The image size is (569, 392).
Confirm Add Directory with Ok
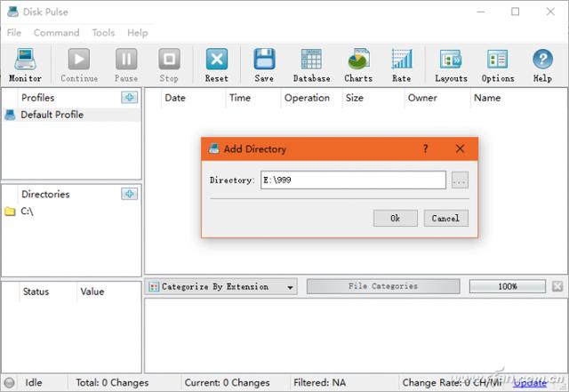(x=395, y=218)
